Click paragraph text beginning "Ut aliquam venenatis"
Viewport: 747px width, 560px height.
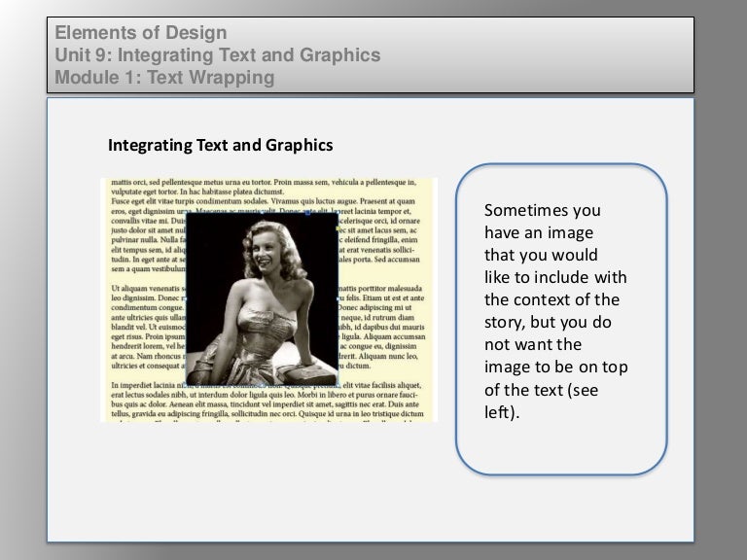click(146, 289)
